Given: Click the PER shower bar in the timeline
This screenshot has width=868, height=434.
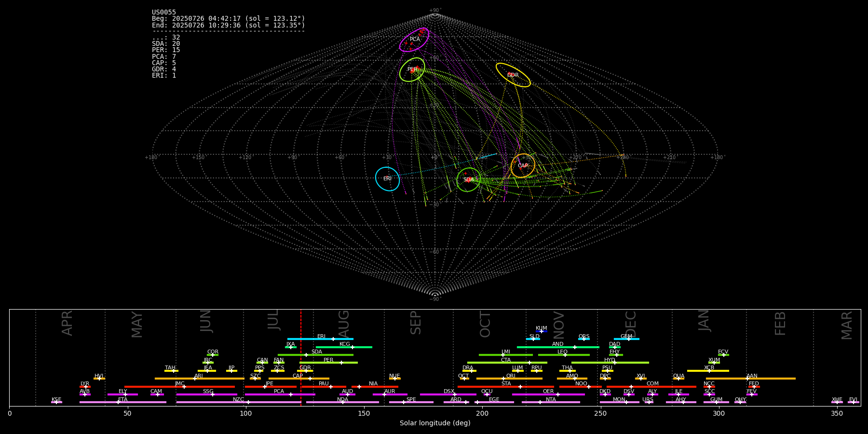Looking at the screenshot, I should tap(328, 363).
